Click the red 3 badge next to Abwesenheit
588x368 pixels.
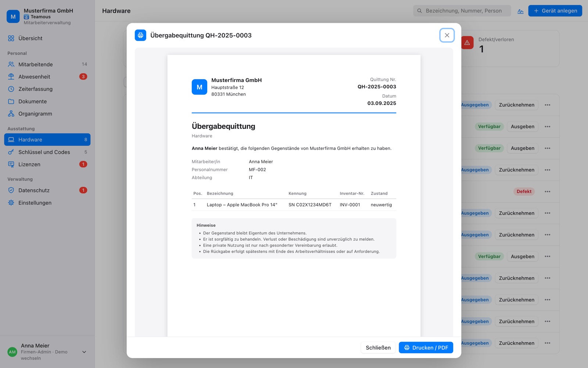click(83, 77)
